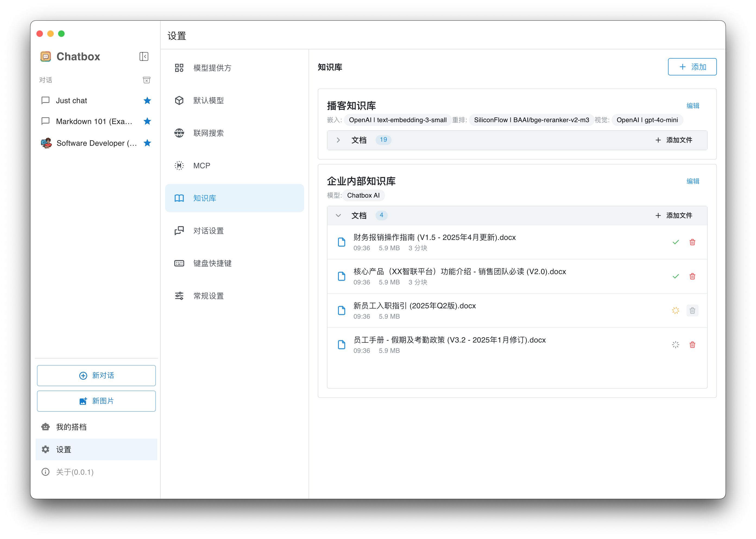This screenshot has width=756, height=539.
Task: Click the OpenAI gpt-4o-mini tag
Action: (x=647, y=120)
